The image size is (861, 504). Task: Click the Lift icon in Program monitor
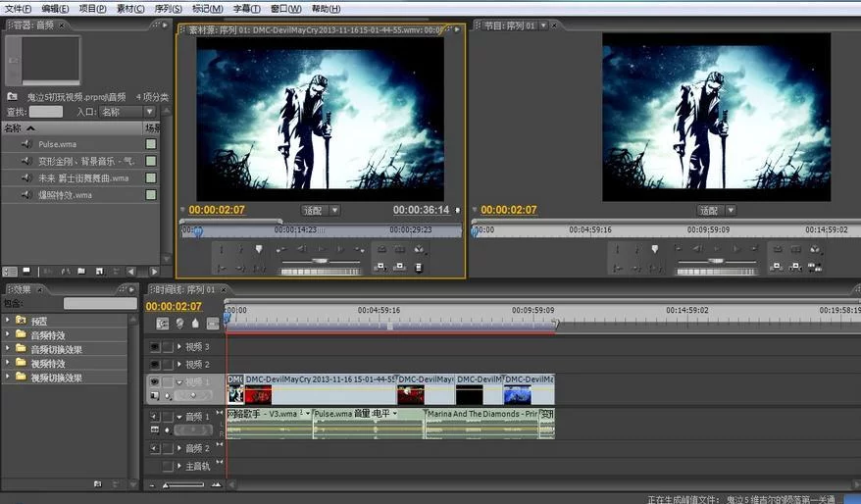tap(776, 268)
